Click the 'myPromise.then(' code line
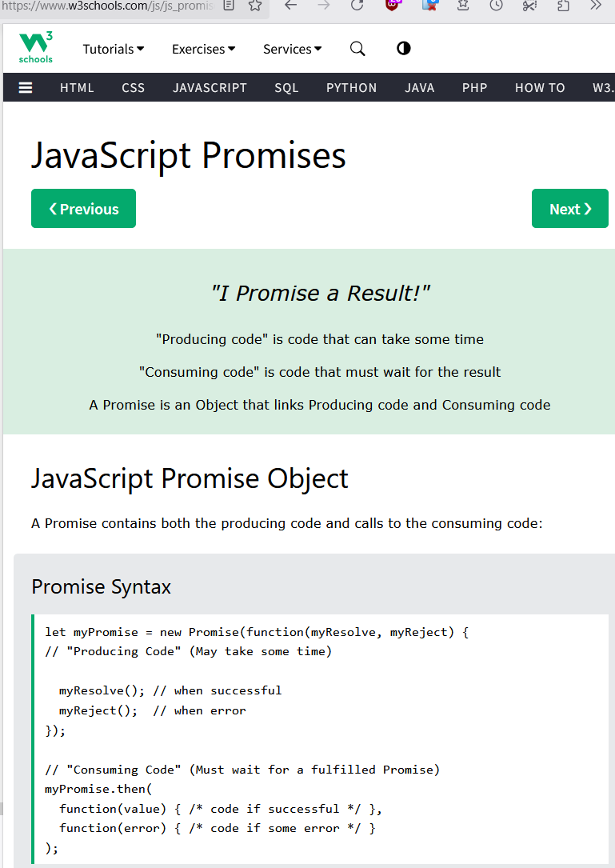615x868 pixels. tap(98, 789)
